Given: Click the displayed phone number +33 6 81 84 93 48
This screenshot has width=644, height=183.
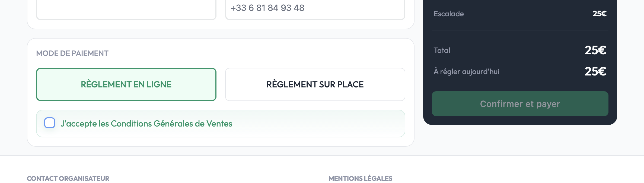Looking at the screenshot, I should [x=268, y=8].
